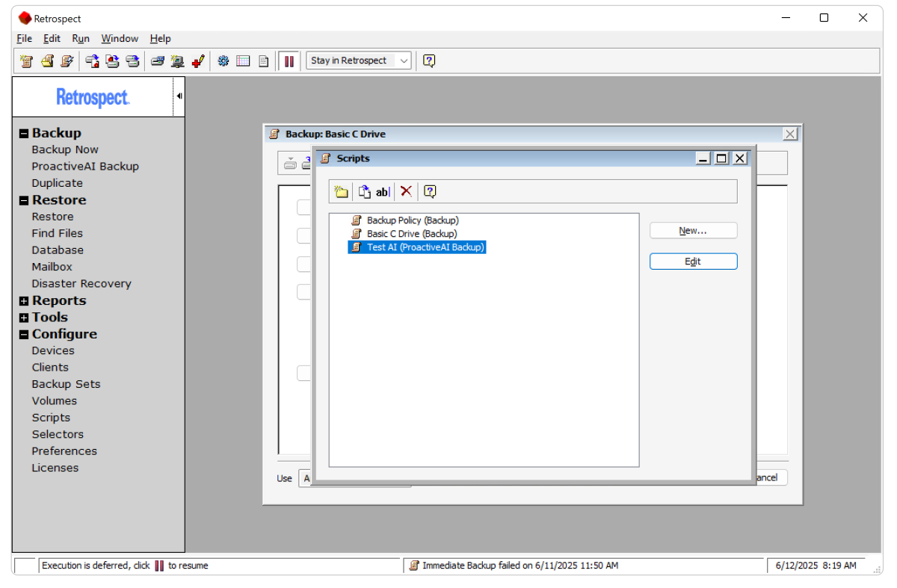Open Mailbox in sidebar
This screenshot has height=588, width=897.
(52, 267)
